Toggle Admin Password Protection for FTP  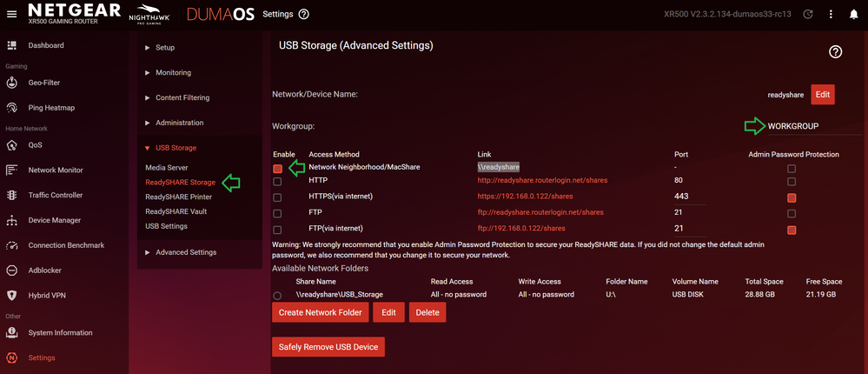pos(792,213)
